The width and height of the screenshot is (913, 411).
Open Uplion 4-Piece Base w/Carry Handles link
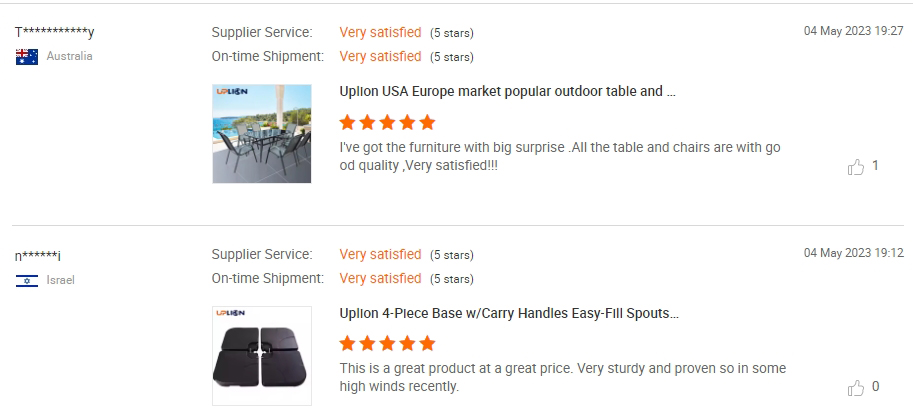coord(509,313)
